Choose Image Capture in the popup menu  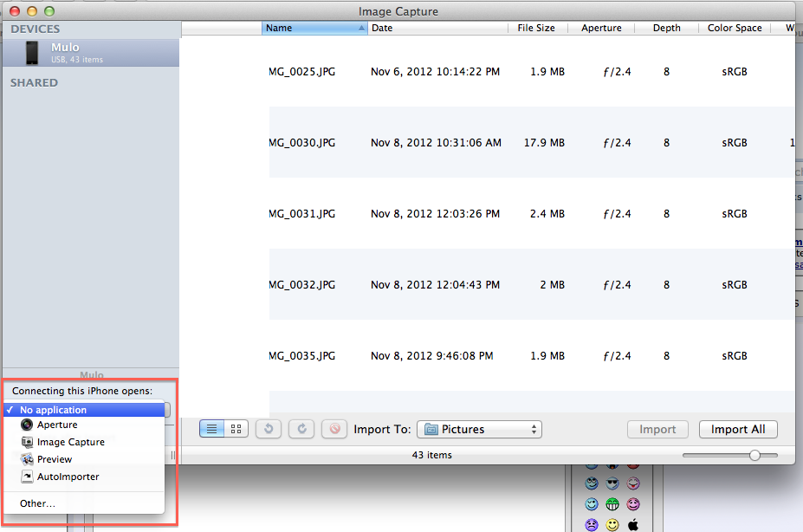85,442
